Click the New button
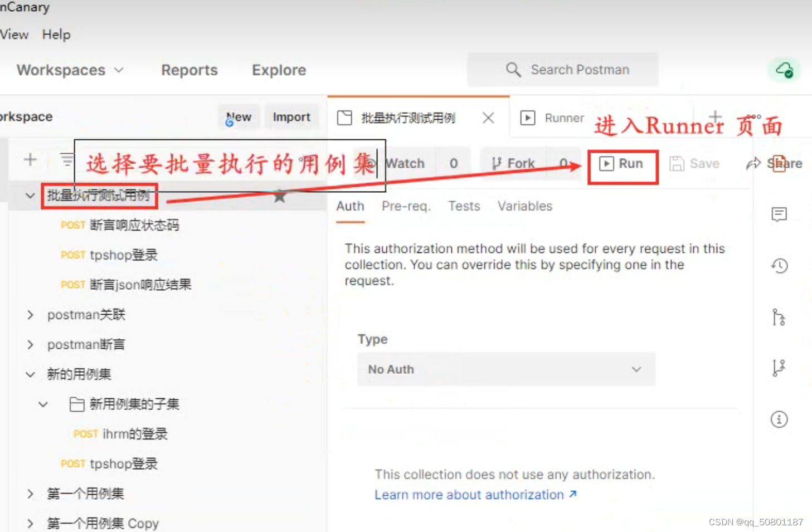Screen dimensions: 812x532 (x=239, y=117)
